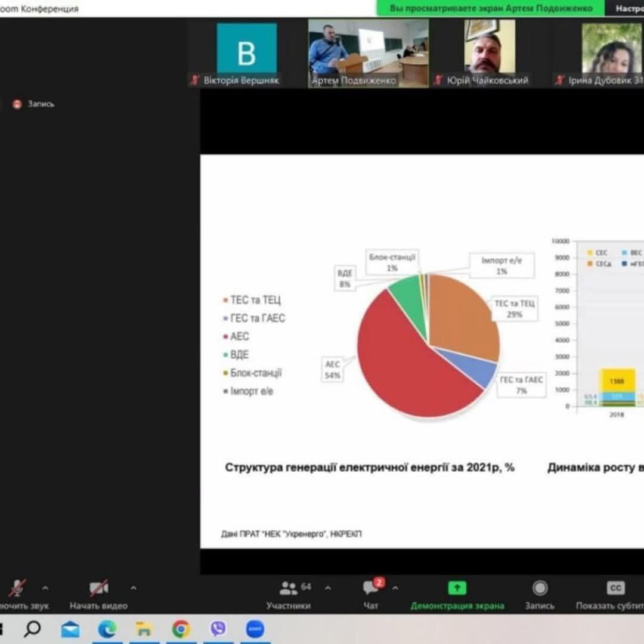Viewport: 644px width, 644px height.
Task: Expand audio options arrow beside microphone
Action: 45,588
